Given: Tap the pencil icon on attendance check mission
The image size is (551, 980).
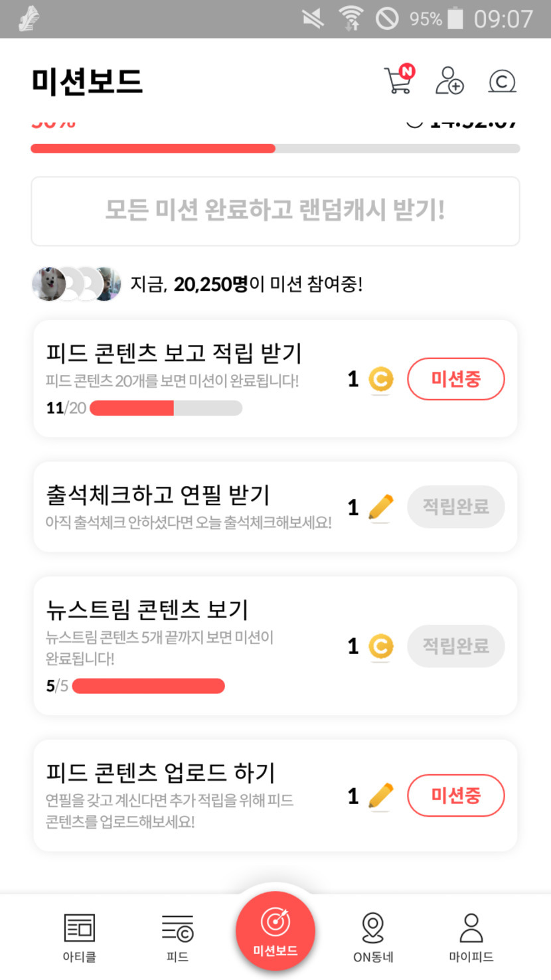Looking at the screenshot, I should [380, 507].
